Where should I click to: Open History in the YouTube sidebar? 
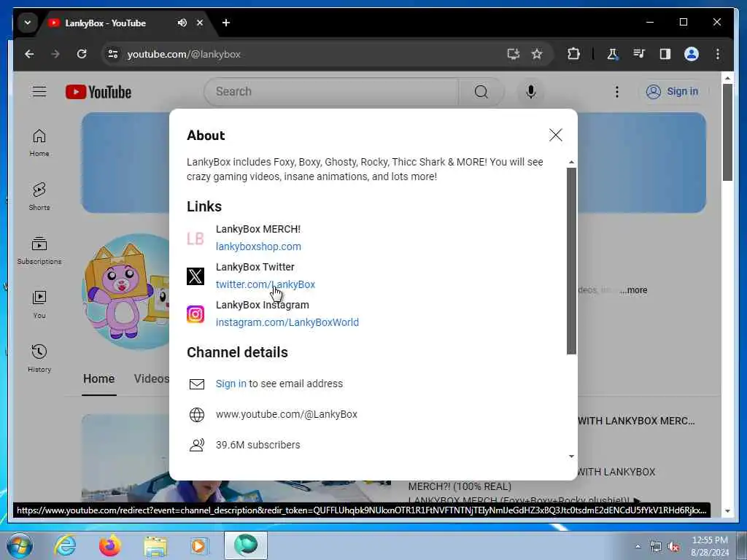[x=39, y=358]
